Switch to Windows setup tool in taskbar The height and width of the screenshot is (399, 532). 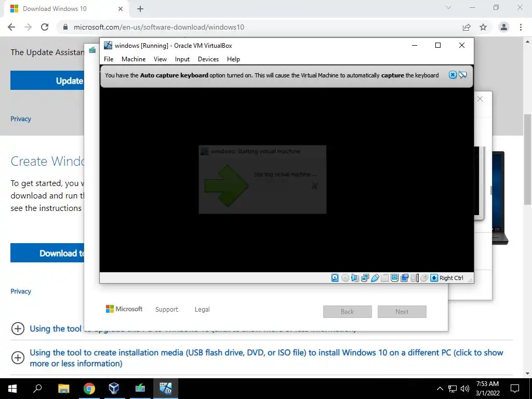140,389
